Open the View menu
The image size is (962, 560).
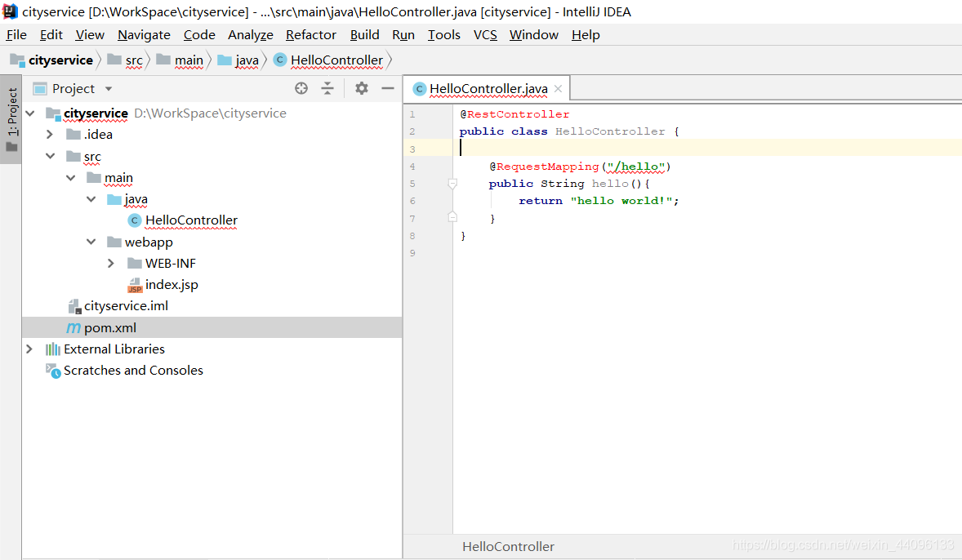90,35
